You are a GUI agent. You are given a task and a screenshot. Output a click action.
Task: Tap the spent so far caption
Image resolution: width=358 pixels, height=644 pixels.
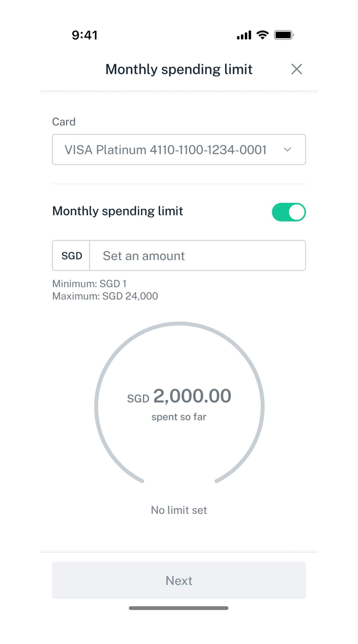179,417
